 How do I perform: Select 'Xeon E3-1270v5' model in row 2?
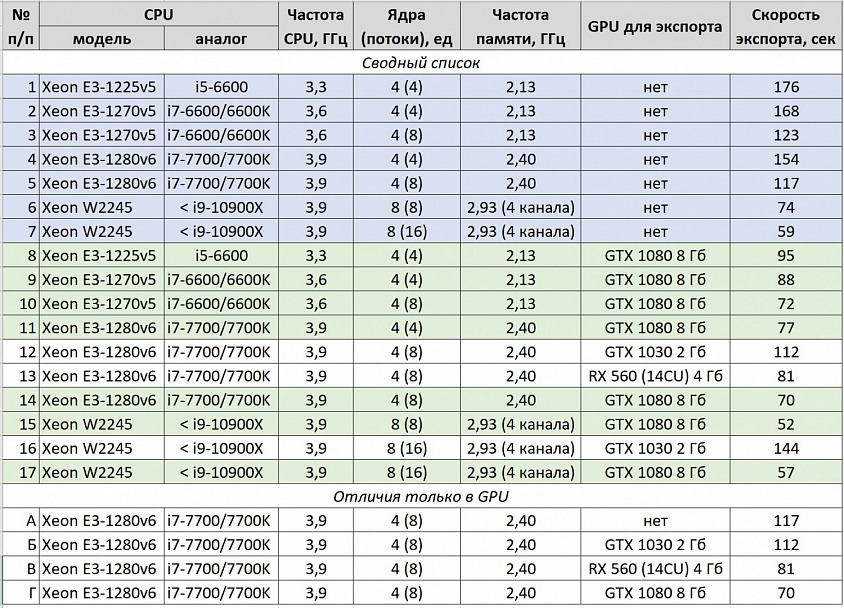click(102, 111)
